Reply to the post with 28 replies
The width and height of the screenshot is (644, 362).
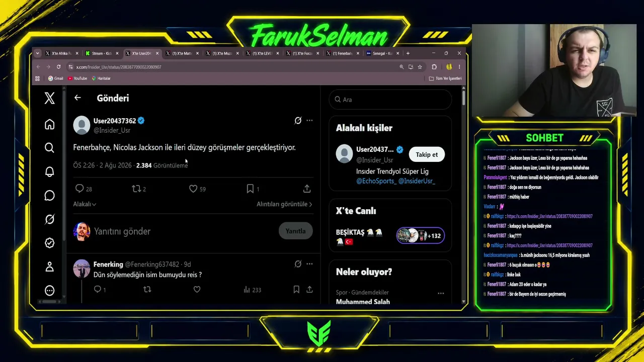pos(84,189)
